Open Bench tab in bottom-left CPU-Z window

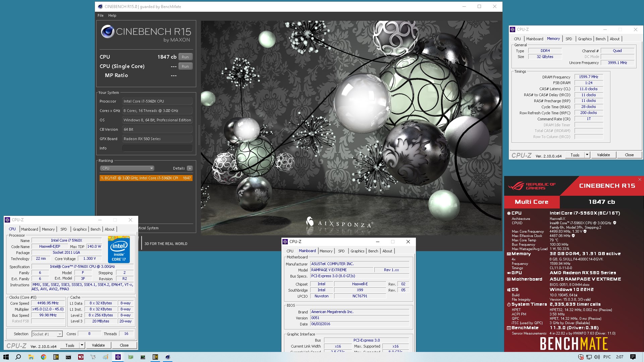(x=95, y=229)
